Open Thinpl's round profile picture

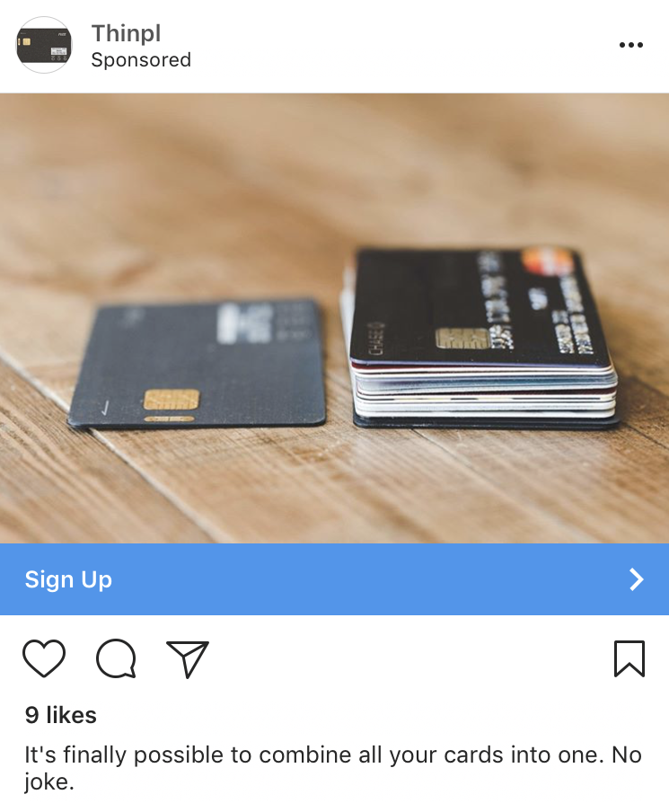[x=44, y=45]
